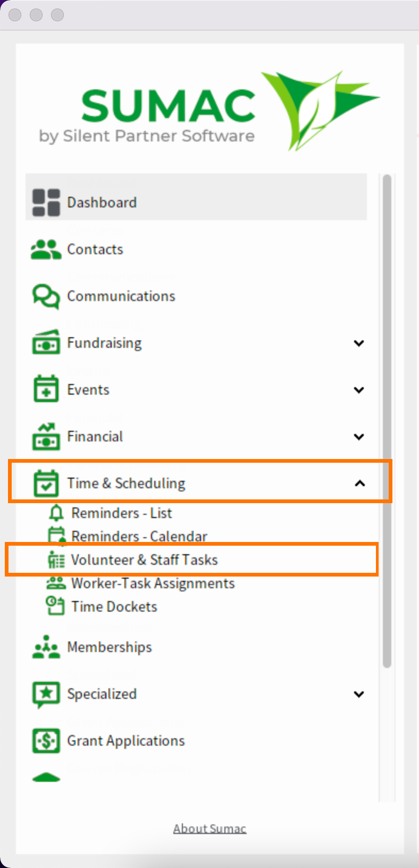Screen dimensions: 419x868
Task: Click the Reminders bell icon
Action: pyautogui.click(x=56, y=513)
